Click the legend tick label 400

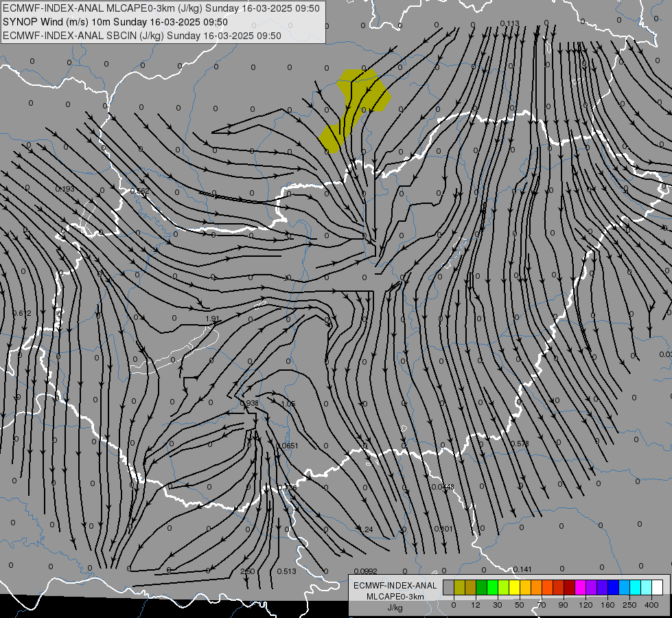651,605
